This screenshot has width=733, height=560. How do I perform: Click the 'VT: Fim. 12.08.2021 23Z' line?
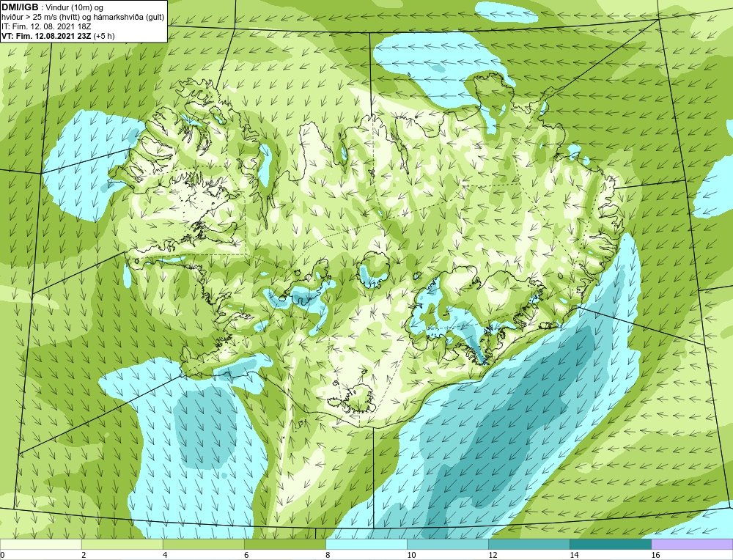coord(46,35)
